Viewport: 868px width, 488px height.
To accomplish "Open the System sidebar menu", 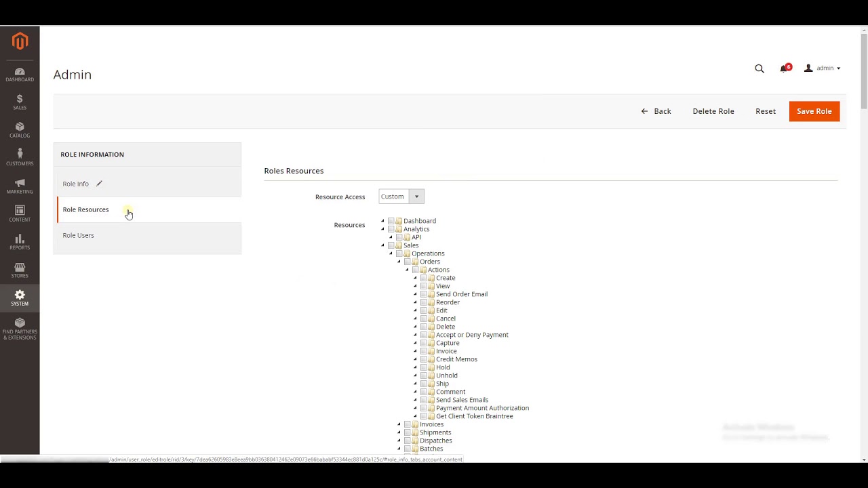I will click(20, 299).
